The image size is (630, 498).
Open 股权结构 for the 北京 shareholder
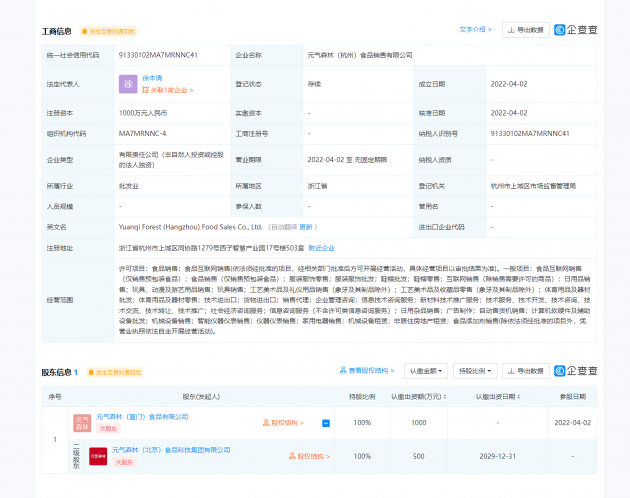pyautogui.click(x=309, y=456)
